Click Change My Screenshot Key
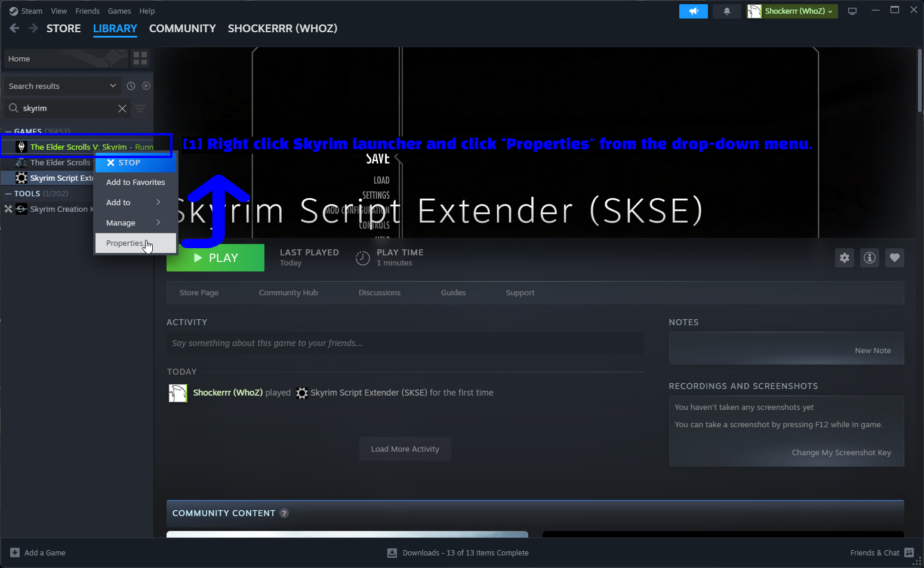The height and width of the screenshot is (568, 924). pos(841,453)
